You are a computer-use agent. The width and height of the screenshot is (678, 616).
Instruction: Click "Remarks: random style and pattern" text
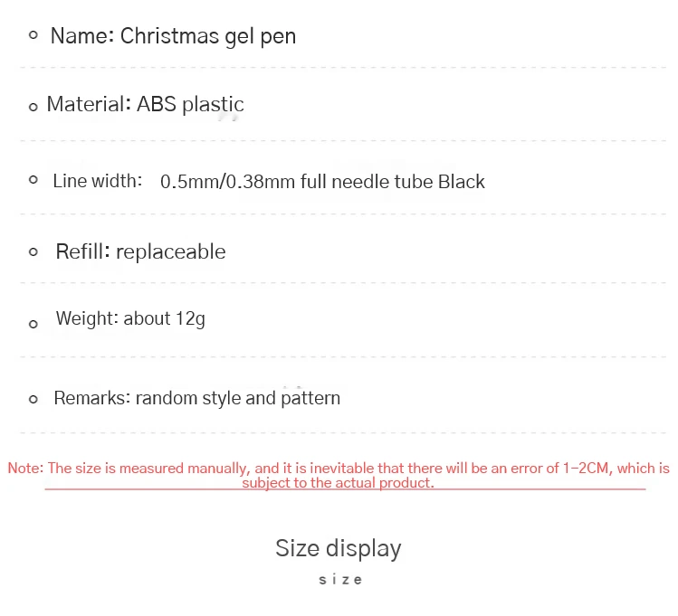[196, 398]
